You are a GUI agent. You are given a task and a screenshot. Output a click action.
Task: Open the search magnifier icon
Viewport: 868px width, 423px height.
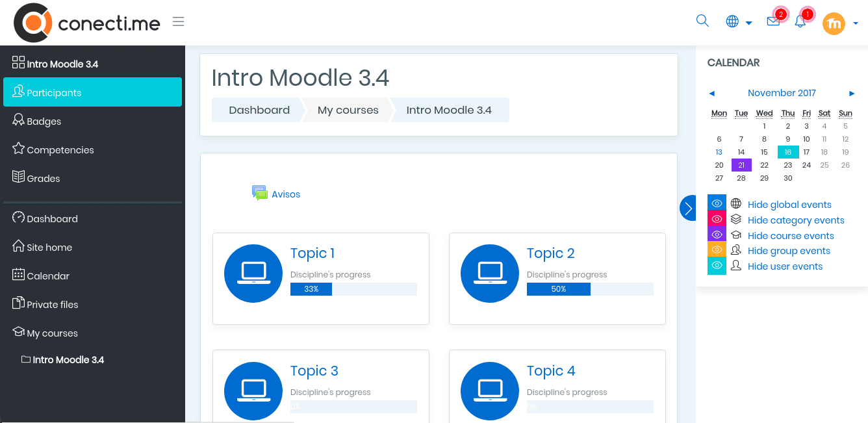pyautogui.click(x=702, y=21)
